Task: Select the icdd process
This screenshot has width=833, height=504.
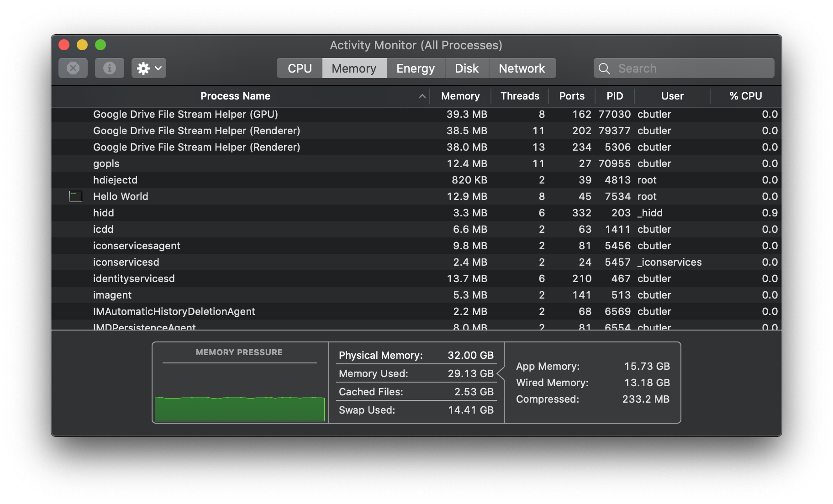Action: (x=416, y=229)
